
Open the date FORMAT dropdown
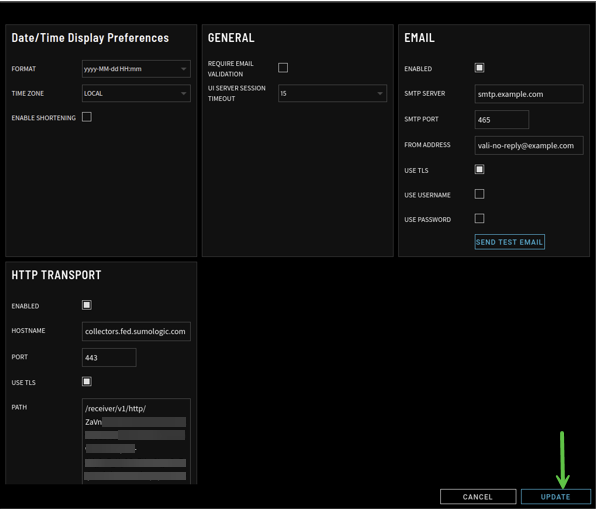[136, 69]
